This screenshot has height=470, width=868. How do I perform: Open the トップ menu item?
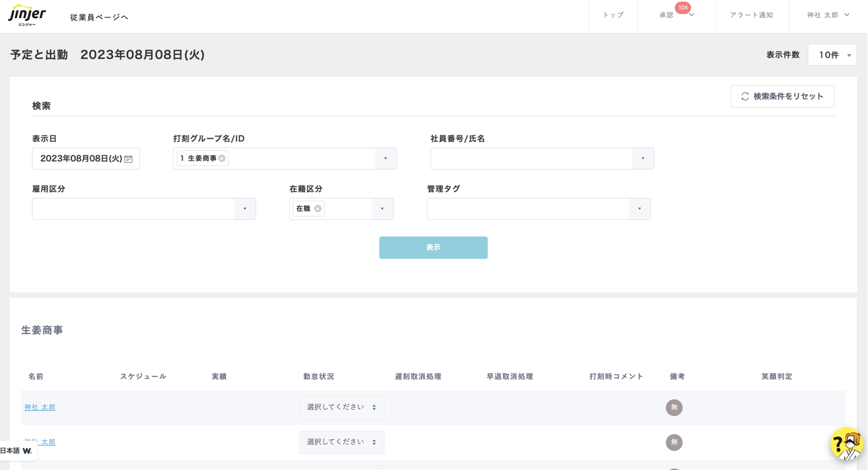(x=613, y=15)
